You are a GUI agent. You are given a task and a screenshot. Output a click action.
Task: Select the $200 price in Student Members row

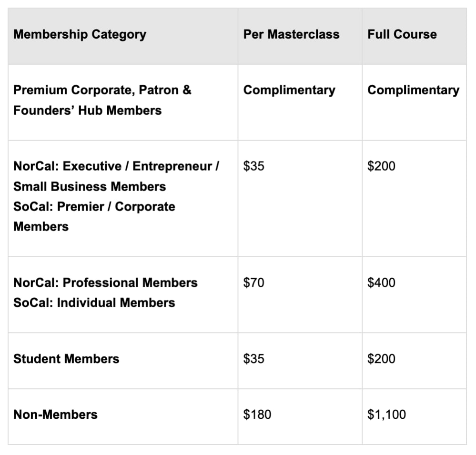click(x=381, y=359)
